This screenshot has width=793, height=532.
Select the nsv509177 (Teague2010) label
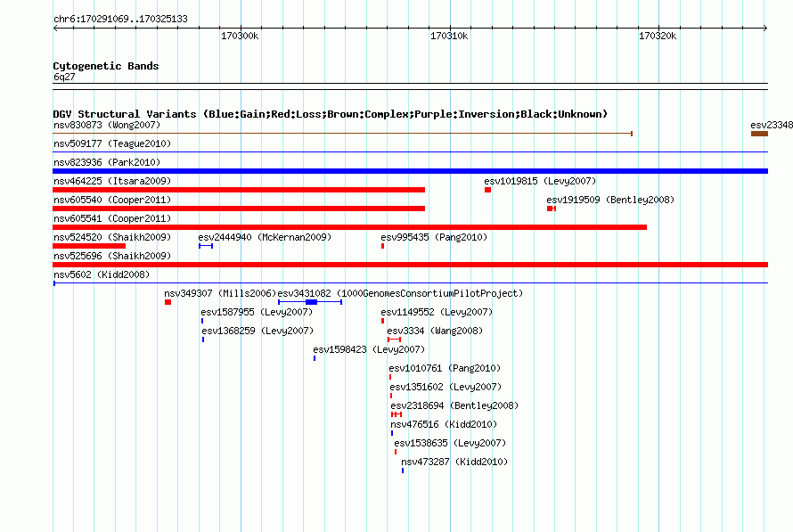tap(112, 143)
